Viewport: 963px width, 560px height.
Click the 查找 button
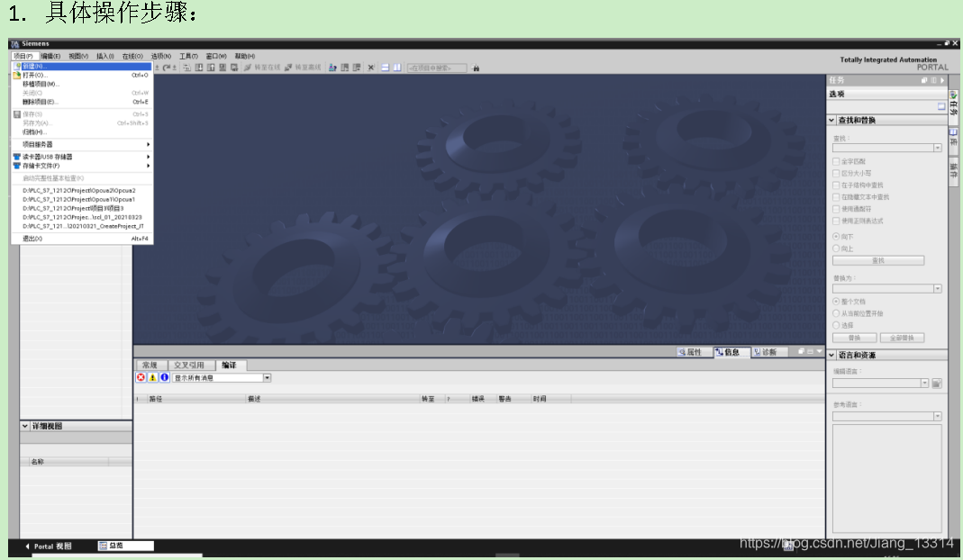878,260
